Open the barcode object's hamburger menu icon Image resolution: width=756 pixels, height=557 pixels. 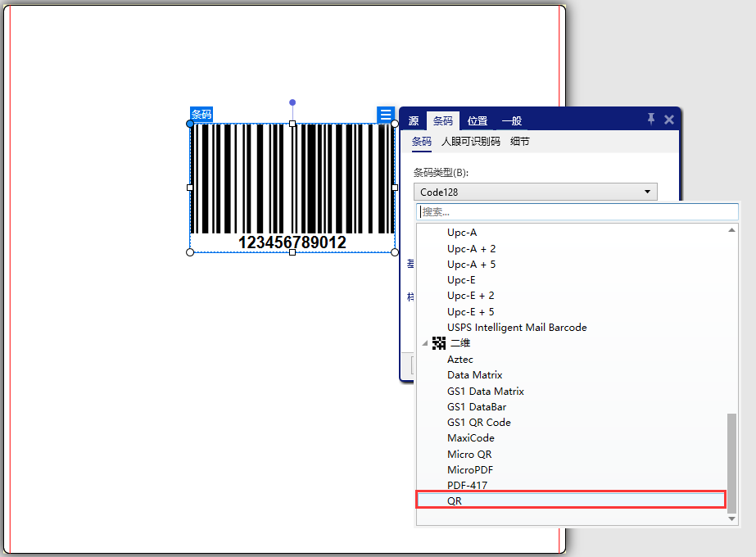click(x=386, y=115)
